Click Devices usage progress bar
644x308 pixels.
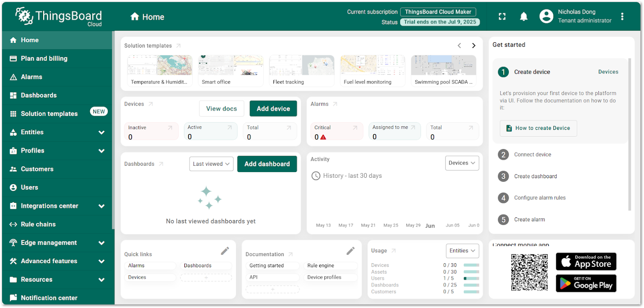(471, 265)
